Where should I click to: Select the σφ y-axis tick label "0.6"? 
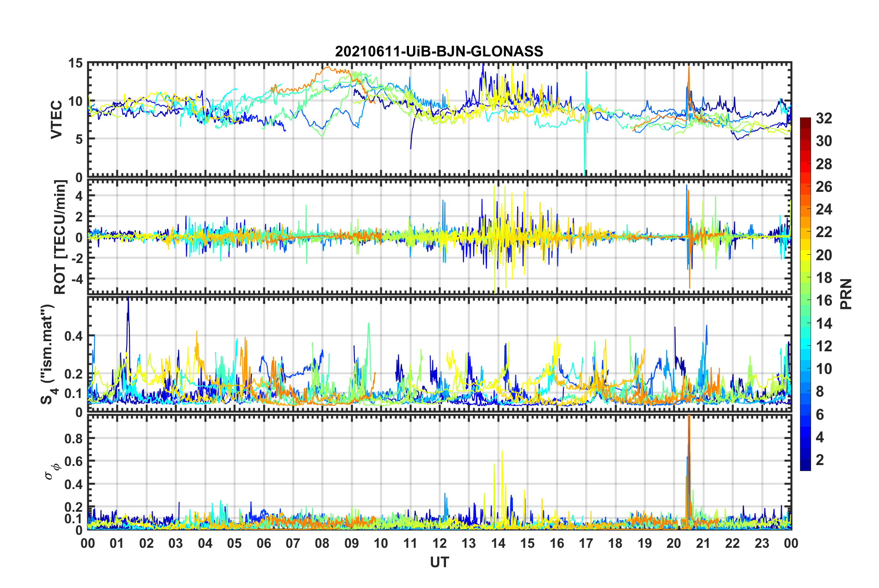point(74,461)
